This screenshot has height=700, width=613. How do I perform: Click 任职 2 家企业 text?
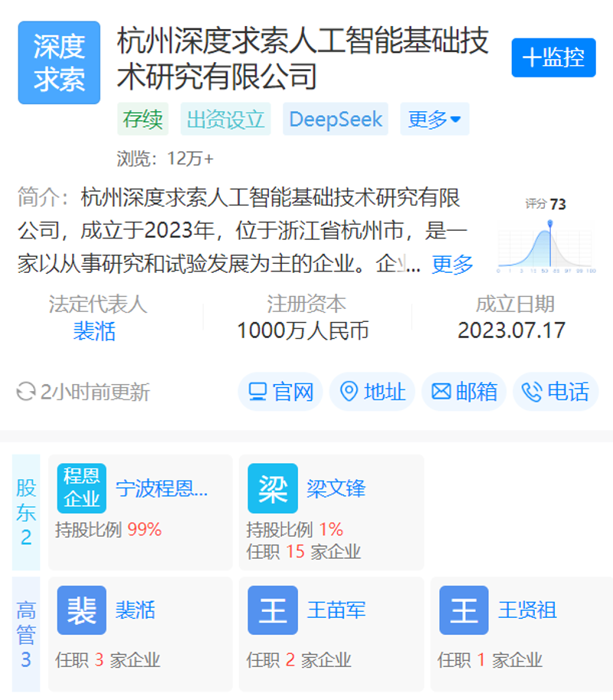(x=299, y=660)
